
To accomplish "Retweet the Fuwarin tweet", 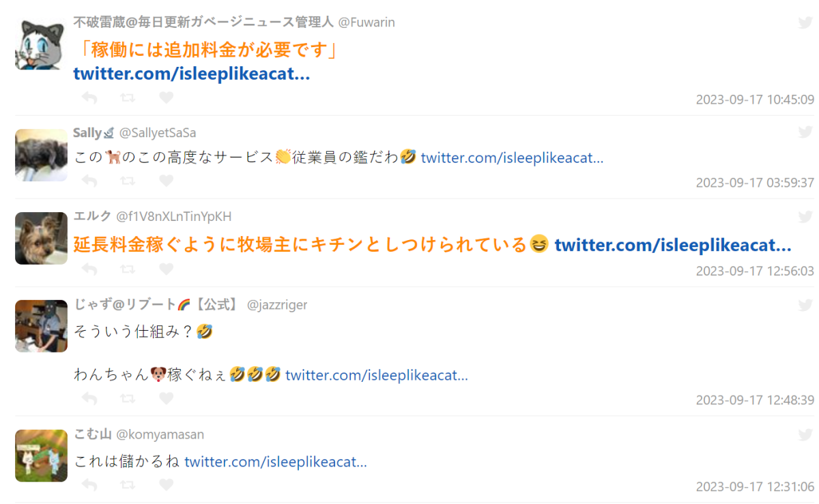I will (x=128, y=98).
